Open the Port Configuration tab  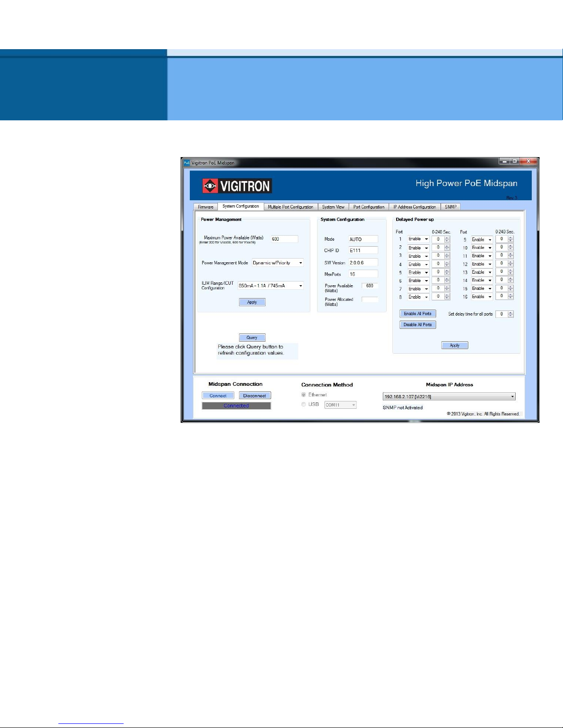369,207
